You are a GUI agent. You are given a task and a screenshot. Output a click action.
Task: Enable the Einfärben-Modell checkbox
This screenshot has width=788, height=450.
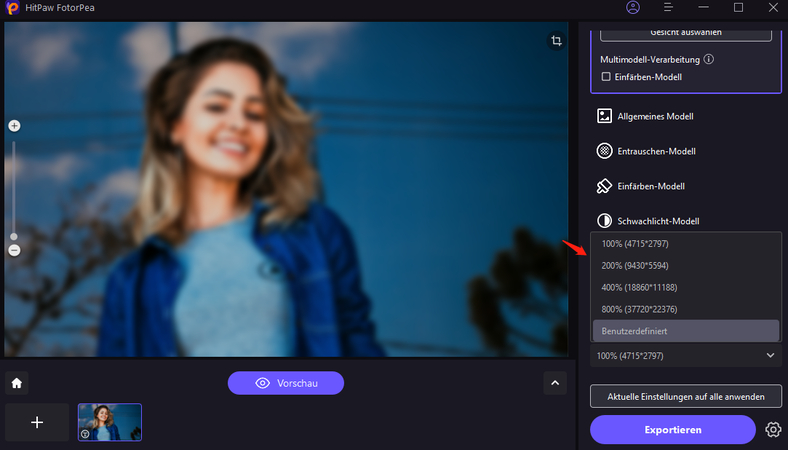[606, 76]
